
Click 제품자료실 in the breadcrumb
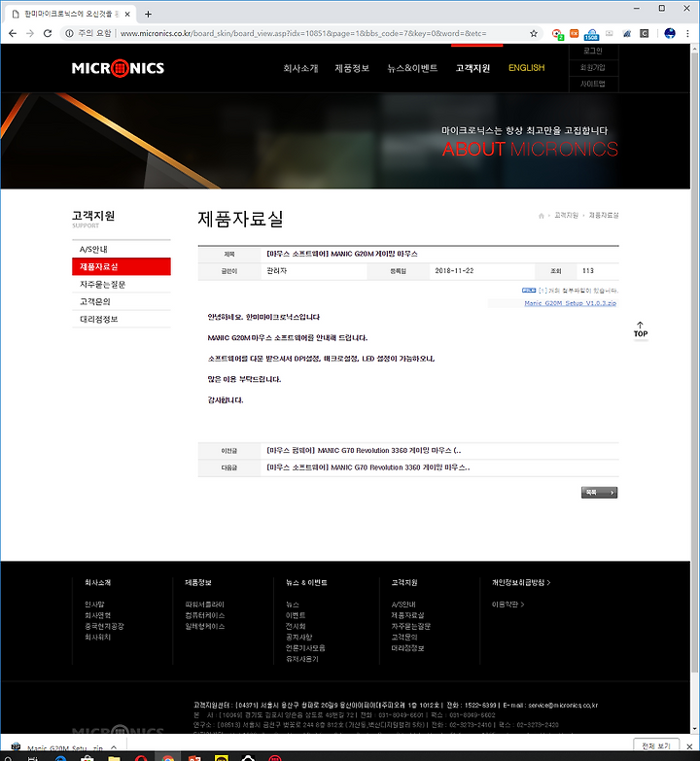pos(604,216)
